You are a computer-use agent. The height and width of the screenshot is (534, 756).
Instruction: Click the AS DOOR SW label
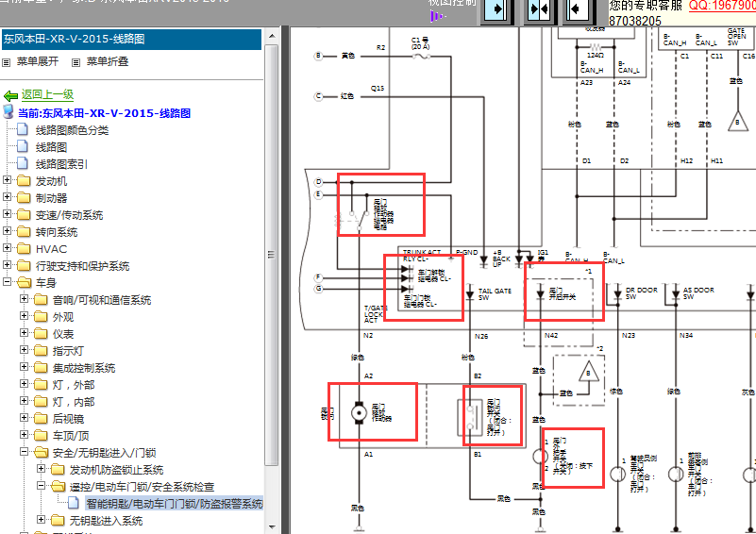click(698, 293)
